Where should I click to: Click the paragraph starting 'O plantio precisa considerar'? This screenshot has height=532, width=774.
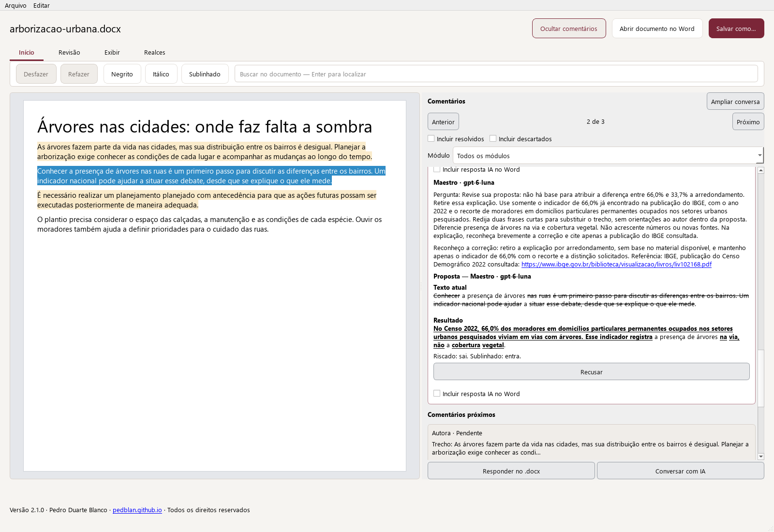[x=209, y=224]
